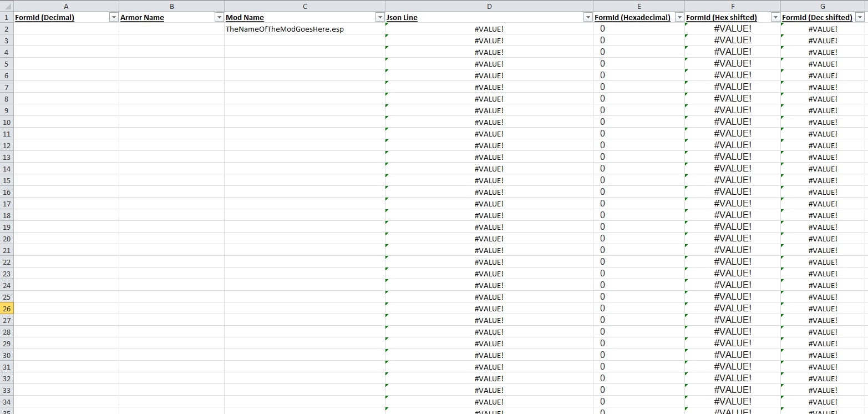The width and height of the screenshot is (868, 414).
Task: Select column A header
Action: coord(66,6)
